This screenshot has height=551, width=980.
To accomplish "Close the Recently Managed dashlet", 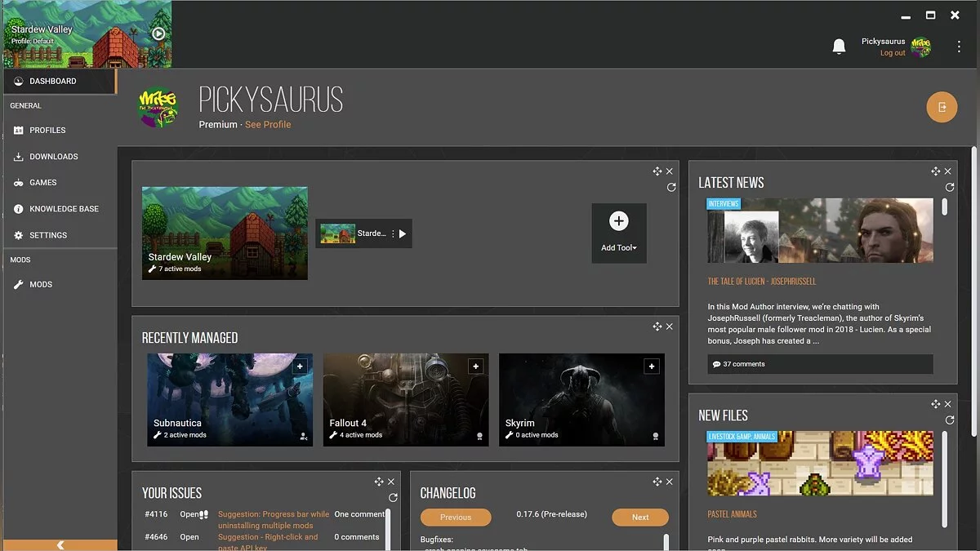I will 670,327.
